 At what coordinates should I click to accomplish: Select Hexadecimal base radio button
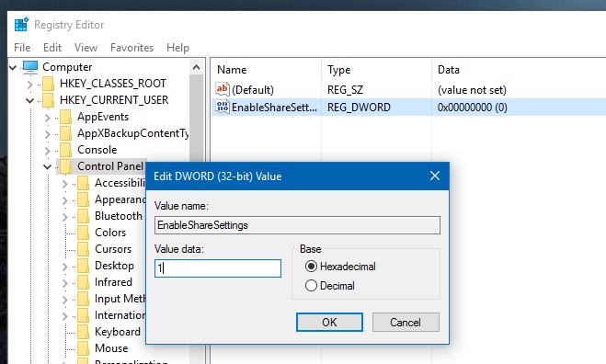[x=311, y=267]
